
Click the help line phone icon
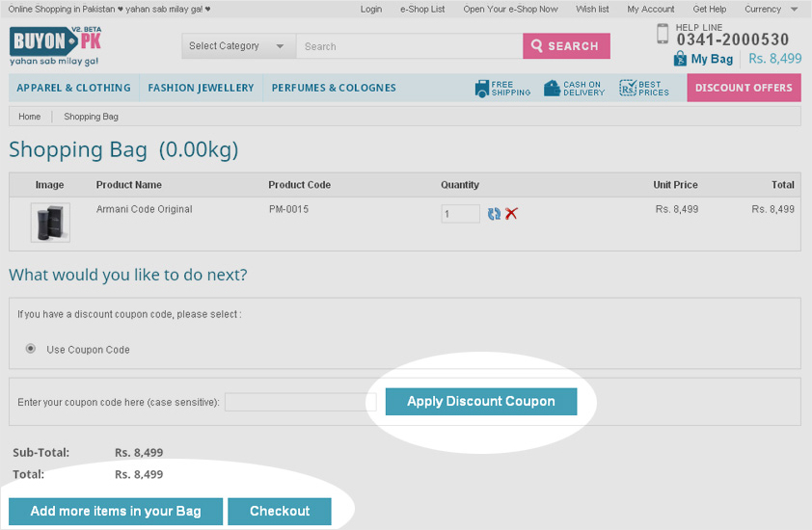[x=663, y=34]
